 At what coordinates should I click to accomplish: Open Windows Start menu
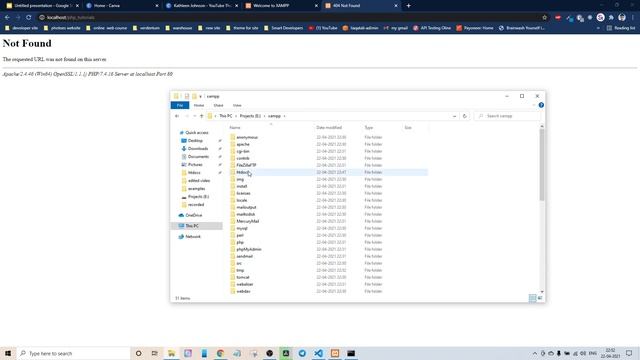point(8,353)
